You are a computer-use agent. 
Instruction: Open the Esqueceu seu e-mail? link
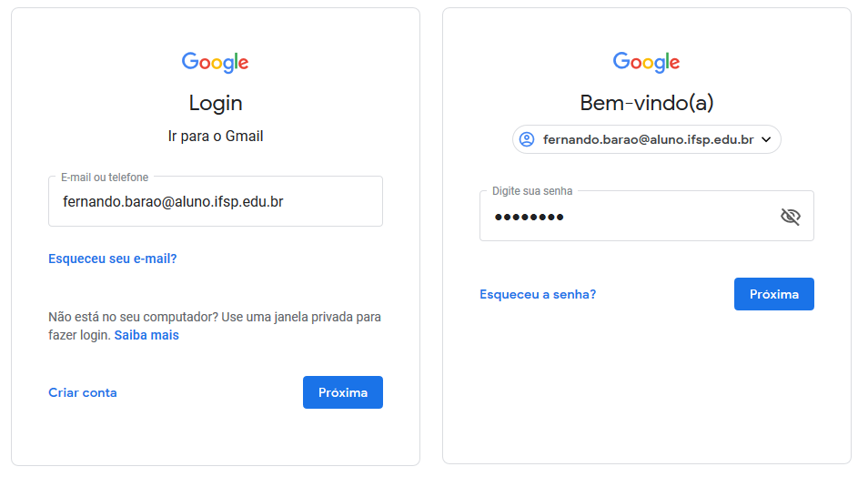point(112,259)
